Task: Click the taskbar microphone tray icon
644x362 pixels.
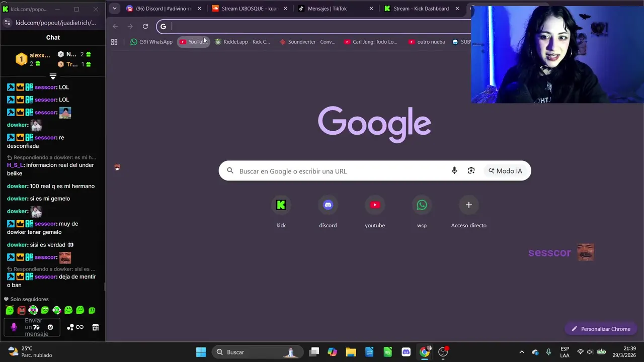Action: tap(549, 352)
